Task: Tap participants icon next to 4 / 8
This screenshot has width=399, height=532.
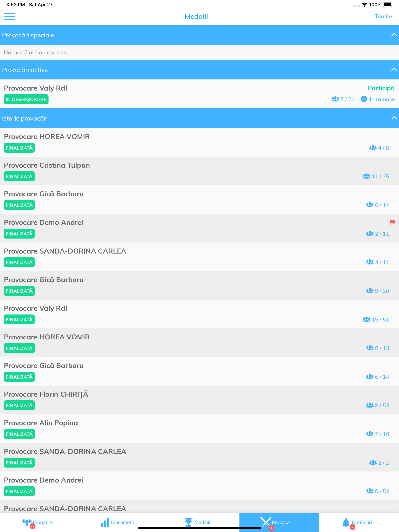Action: pos(373,147)
